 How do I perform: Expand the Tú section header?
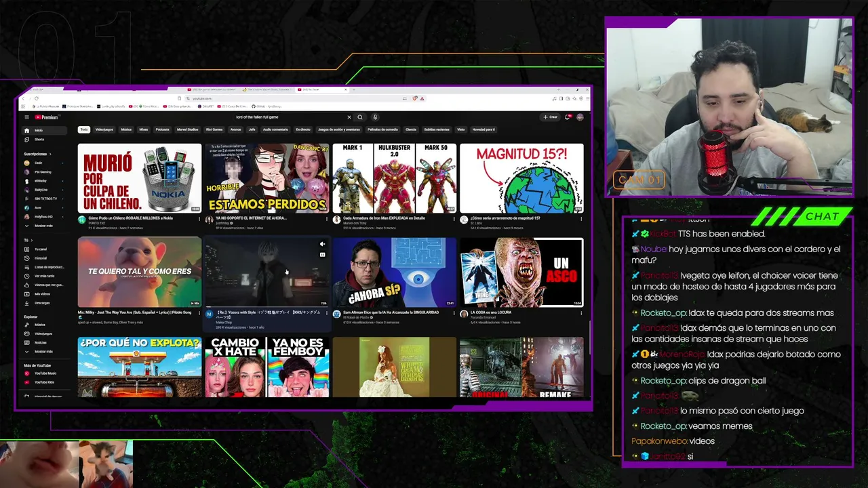pyautogui.click(x=28, y=241)
